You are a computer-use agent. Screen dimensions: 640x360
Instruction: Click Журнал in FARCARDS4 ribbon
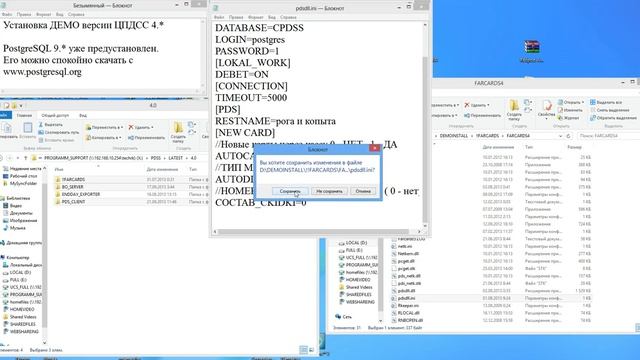click(x=569, y=118)
